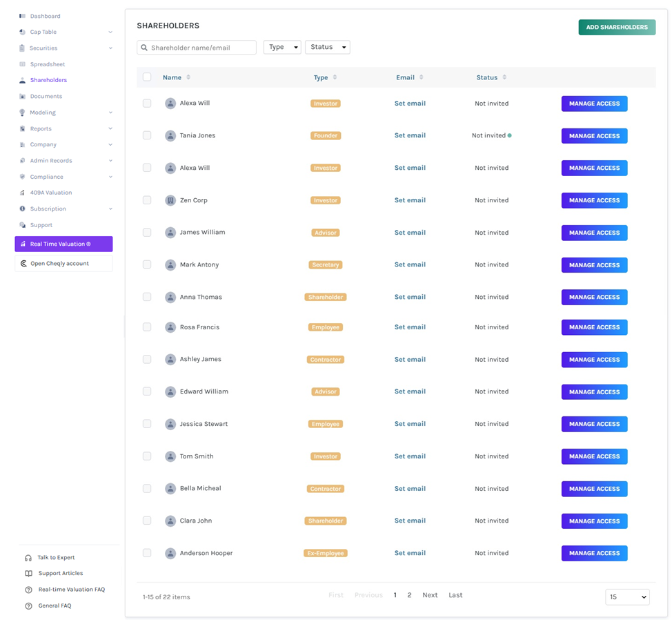
Task: Click the Compliance shield icon
Action: (x=22, y=177)
